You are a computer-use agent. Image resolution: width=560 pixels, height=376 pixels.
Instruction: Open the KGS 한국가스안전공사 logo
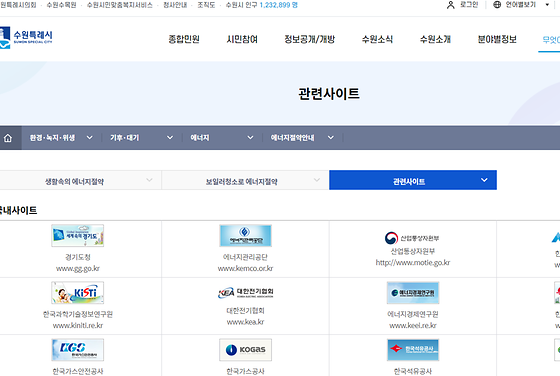[x=78, y=350]
